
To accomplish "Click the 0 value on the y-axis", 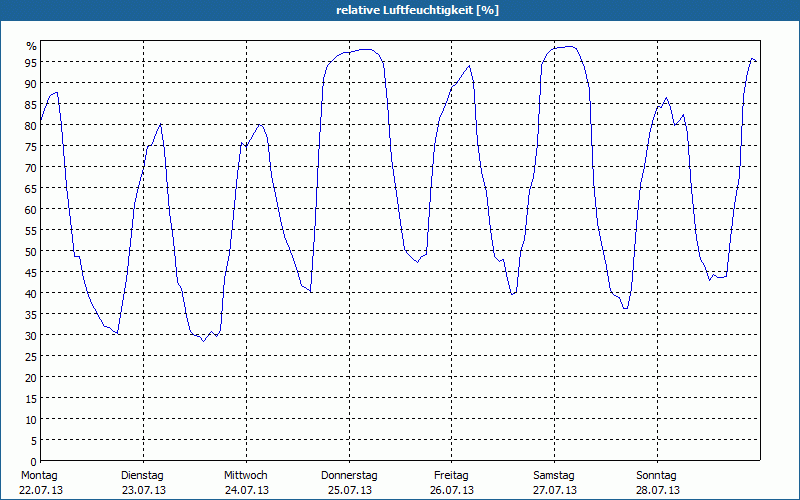I will [34, 461].
